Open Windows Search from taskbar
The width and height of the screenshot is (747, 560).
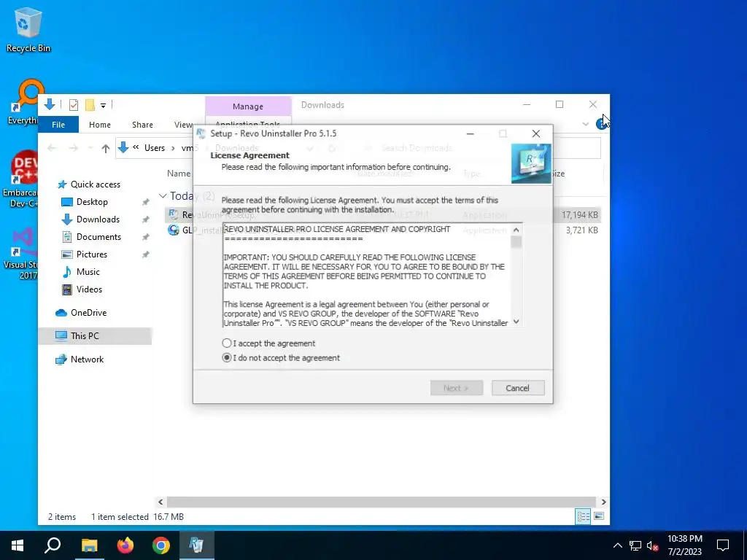click(x=53, y=545)
